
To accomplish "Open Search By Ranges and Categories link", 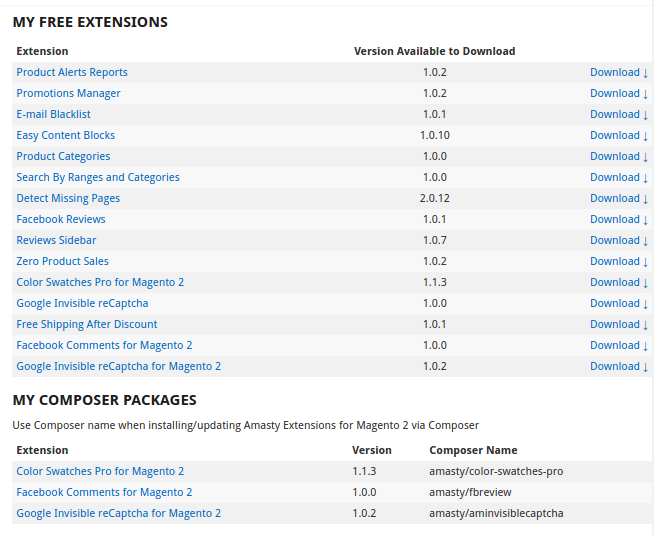I will tap(98, 177).
